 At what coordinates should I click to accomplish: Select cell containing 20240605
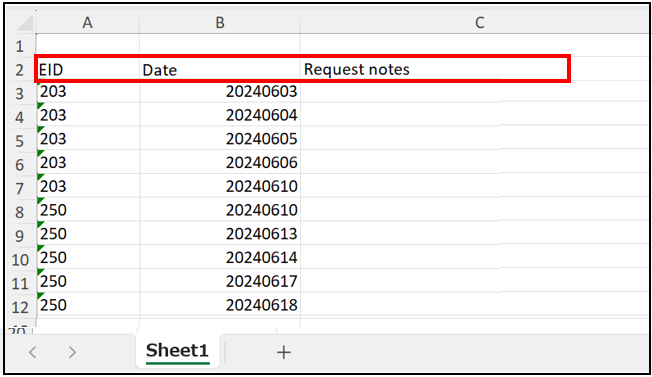click(x=220, y=139)
